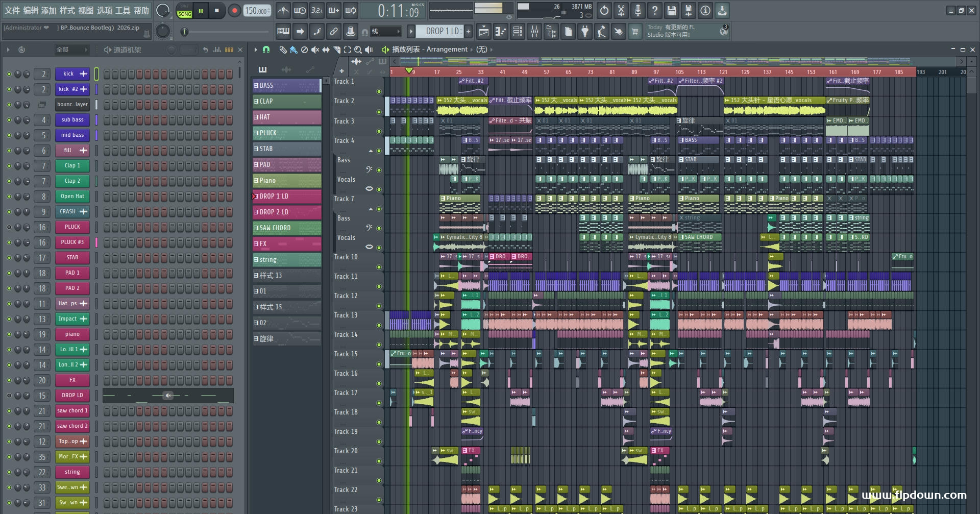Image resolution: width=980 pixels, height=514 pixels.
Task: Select the playlist delete tool
Action: [304, 50]
